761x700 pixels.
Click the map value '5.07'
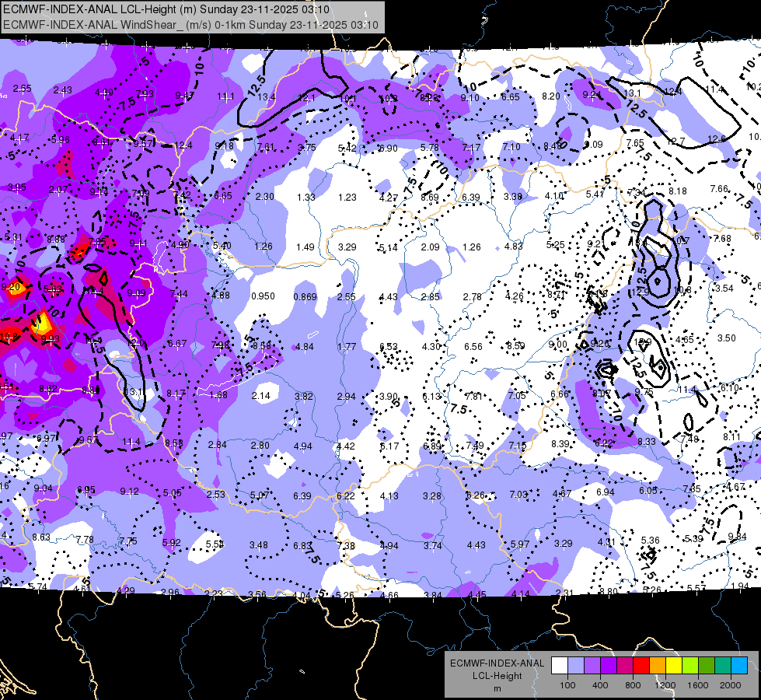pyautogui.click(x=260, y=495)
